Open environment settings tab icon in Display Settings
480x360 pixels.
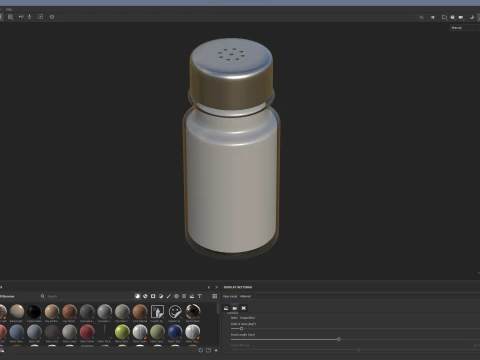coord(226,308)
